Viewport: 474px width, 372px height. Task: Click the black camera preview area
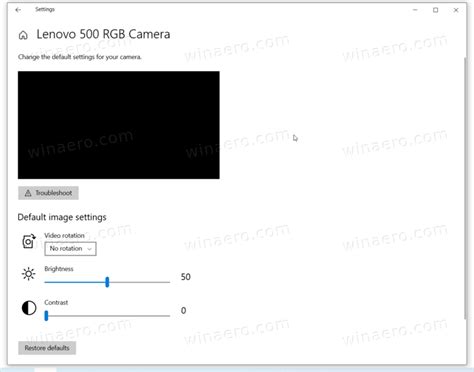pyautogui.click(x=119, y=125)
